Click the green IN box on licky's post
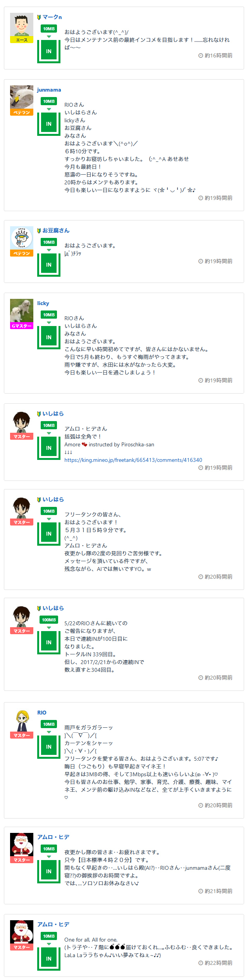248x980 pixels. point(49,337)
